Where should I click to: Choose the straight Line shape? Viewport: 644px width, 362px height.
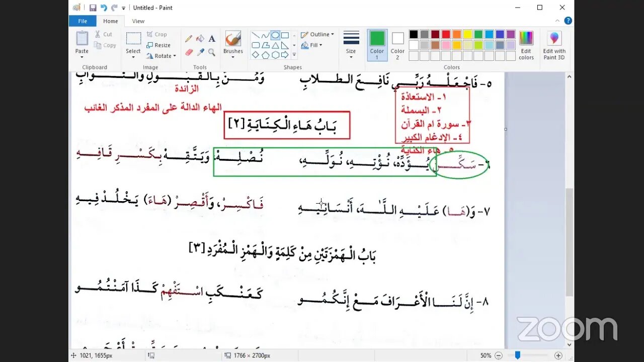coord(256,36)
